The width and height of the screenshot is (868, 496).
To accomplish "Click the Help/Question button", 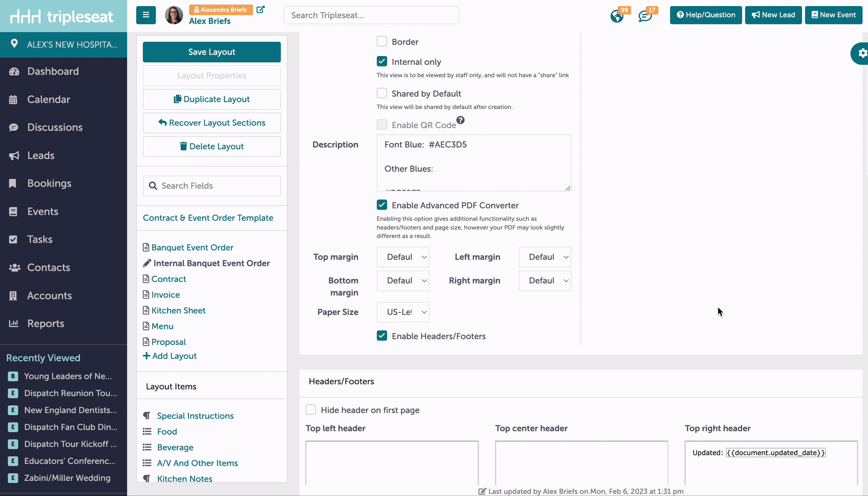I will (x=706, y=15).
